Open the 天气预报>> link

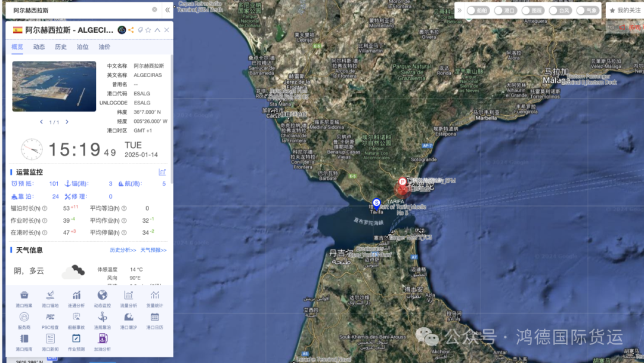(x=153, y=250)
